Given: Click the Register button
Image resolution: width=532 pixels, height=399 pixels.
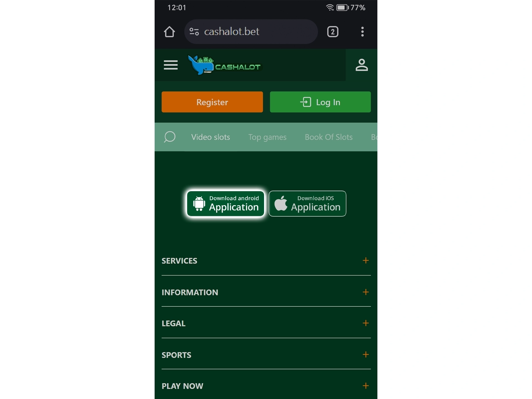Looking at the screenshot, I should [211, 102].
